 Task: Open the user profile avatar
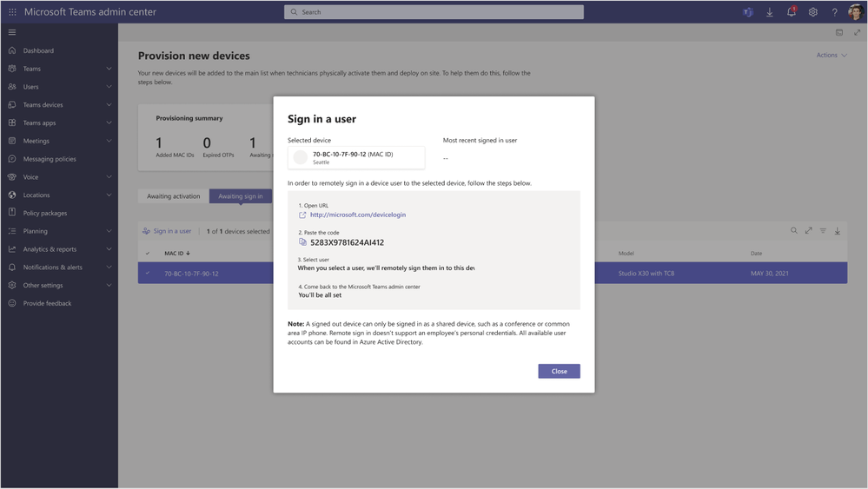pyautogui.click(x=856, y=11)
